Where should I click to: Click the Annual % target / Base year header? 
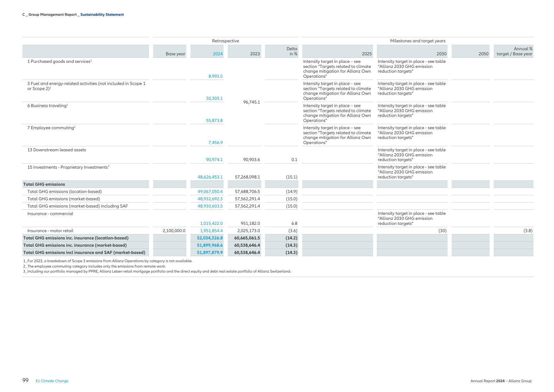(515, 51)
